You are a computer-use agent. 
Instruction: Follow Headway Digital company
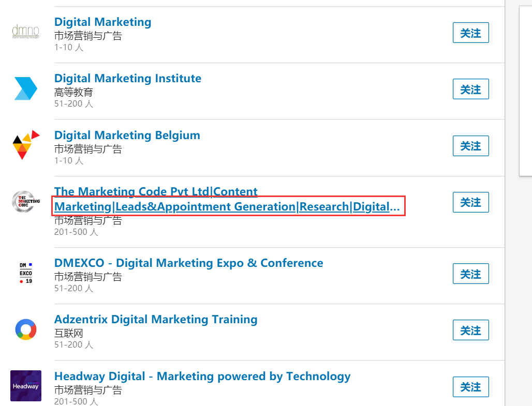coord(470,387)
